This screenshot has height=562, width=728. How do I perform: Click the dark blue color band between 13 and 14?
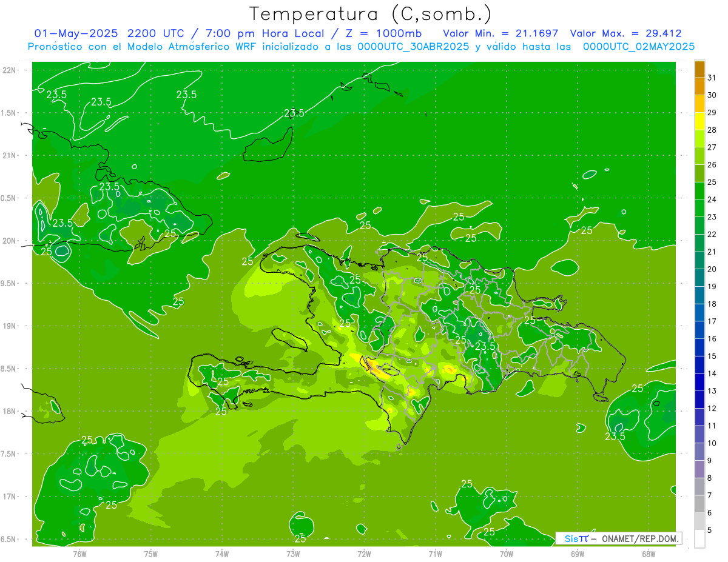point(699,383)
